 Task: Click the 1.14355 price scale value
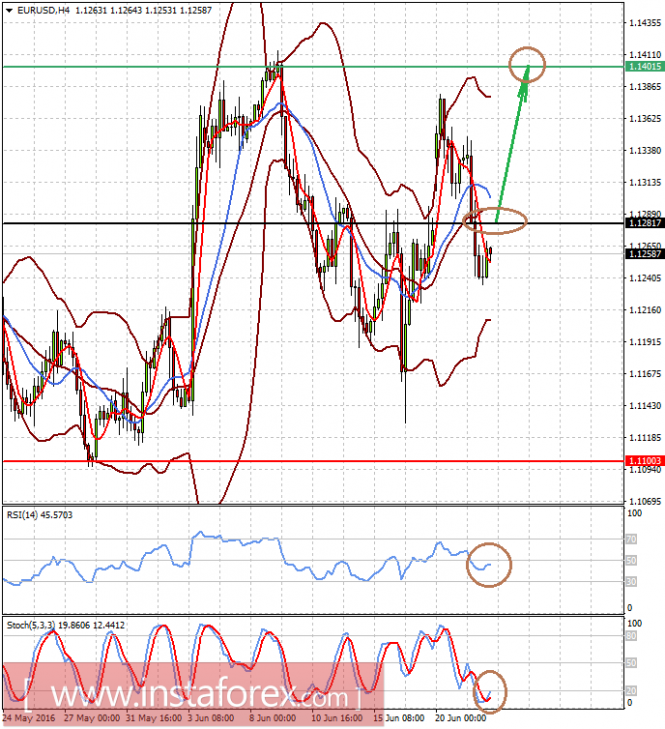coord(645,23)
